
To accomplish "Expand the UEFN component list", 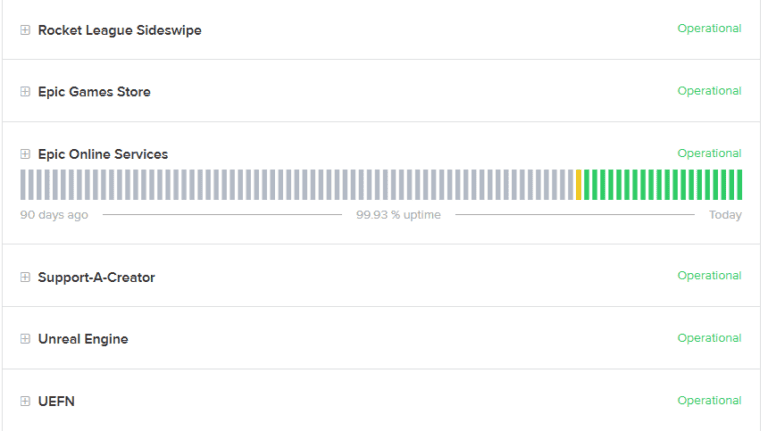I will (25, 401).
